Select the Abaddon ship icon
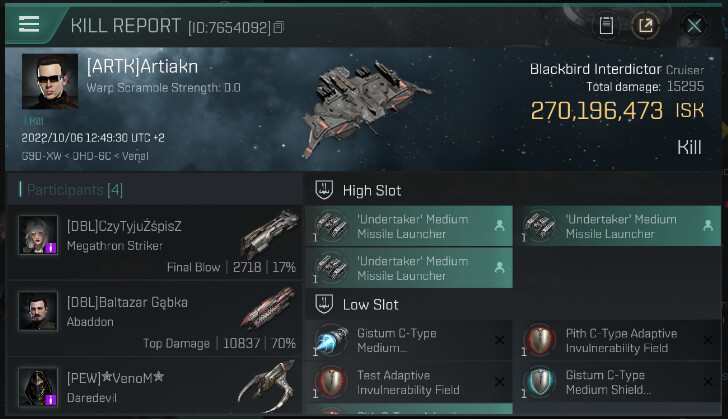 click(x=268, y=310)
